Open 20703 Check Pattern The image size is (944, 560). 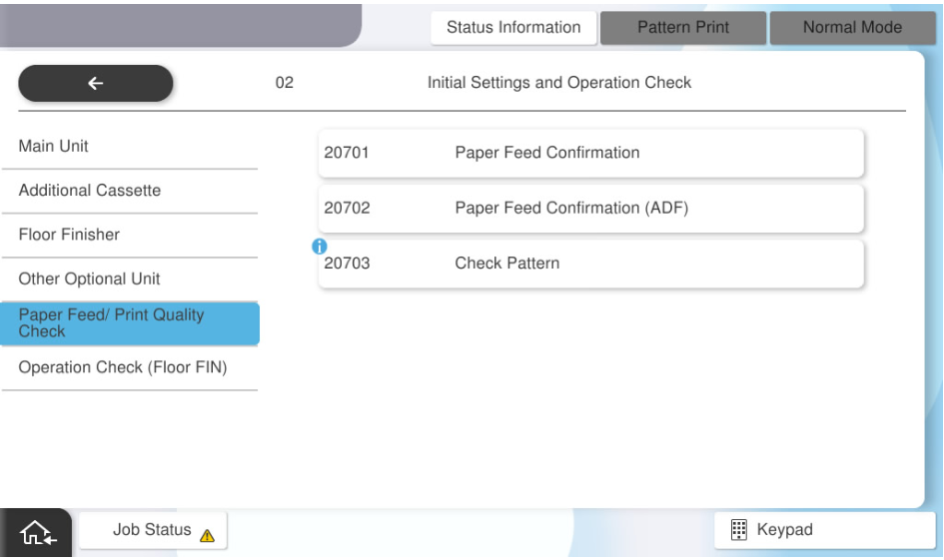pos(590,265)
